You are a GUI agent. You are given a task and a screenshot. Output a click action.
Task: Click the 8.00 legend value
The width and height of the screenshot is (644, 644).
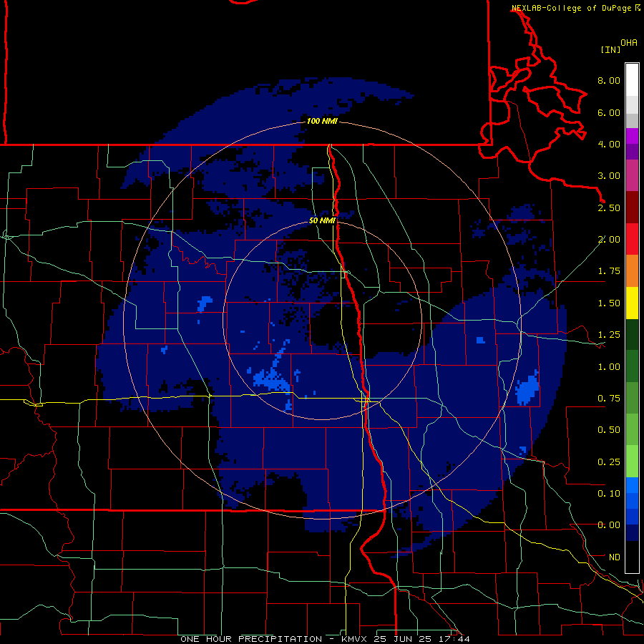click(609, 80)
